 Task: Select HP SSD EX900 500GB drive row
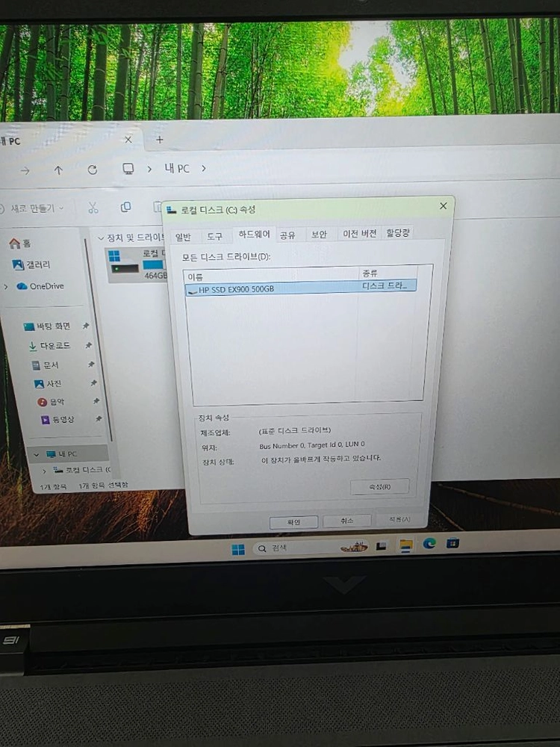coord(301,288)
